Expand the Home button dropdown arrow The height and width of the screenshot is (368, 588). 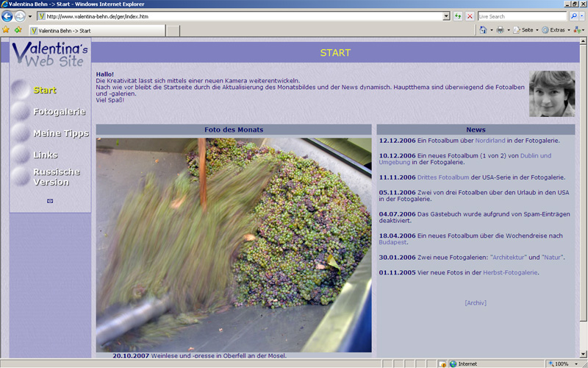coord(491,30)
